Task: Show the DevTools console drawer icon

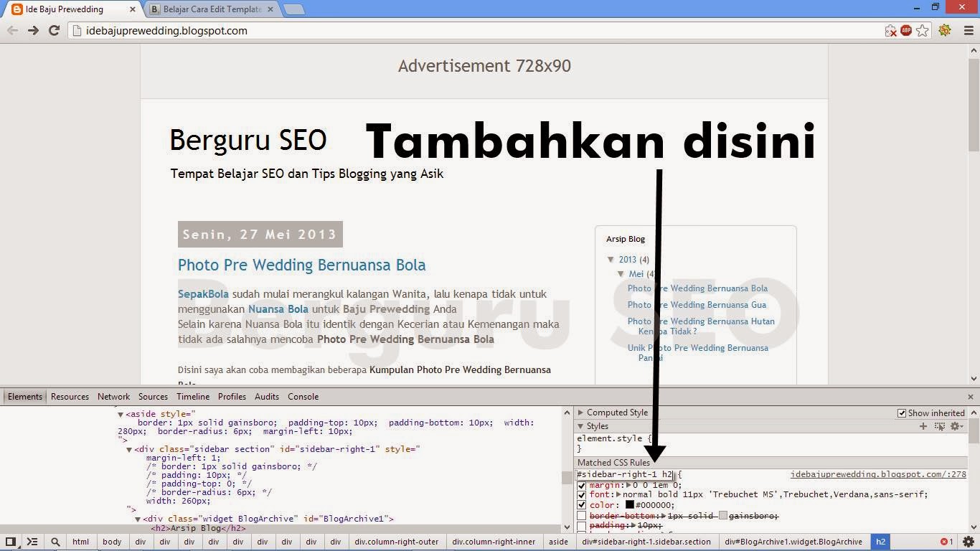Action: coord(32,542)
